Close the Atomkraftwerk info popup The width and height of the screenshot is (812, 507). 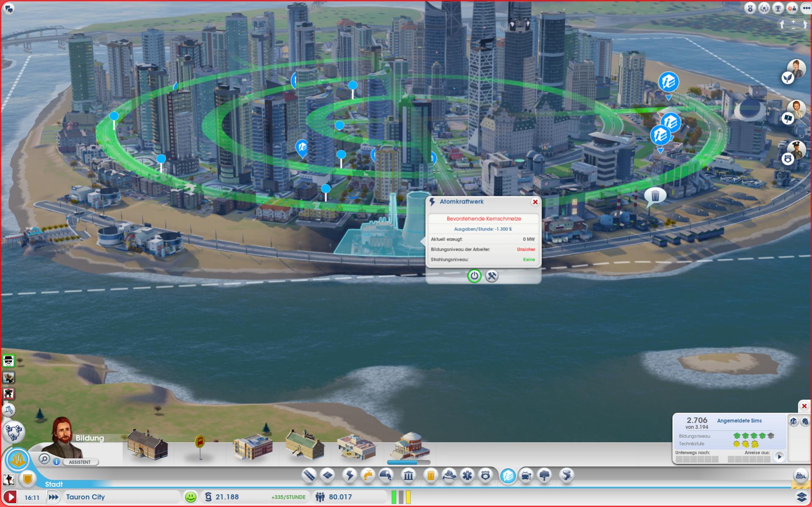point(535,202)
